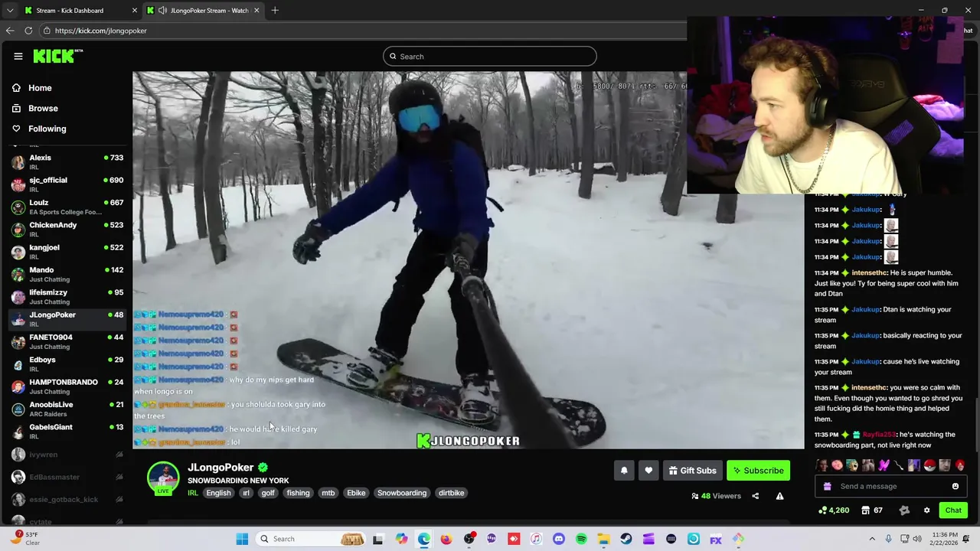Image resolution: width=980 pixels, height=551 pixels.
Task: Open kangjoel channel in sidebar
Action: (67, 252)
